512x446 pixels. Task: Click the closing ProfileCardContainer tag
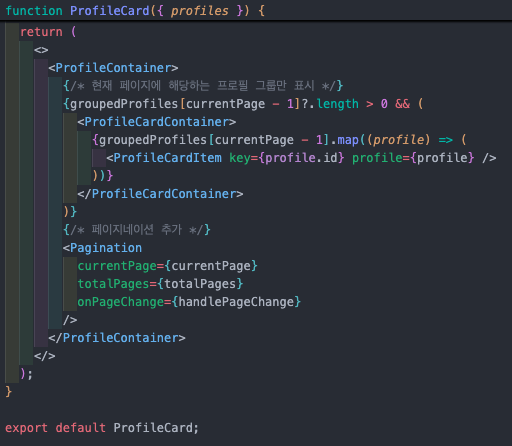pyautogui.click(x=160, y=194)
